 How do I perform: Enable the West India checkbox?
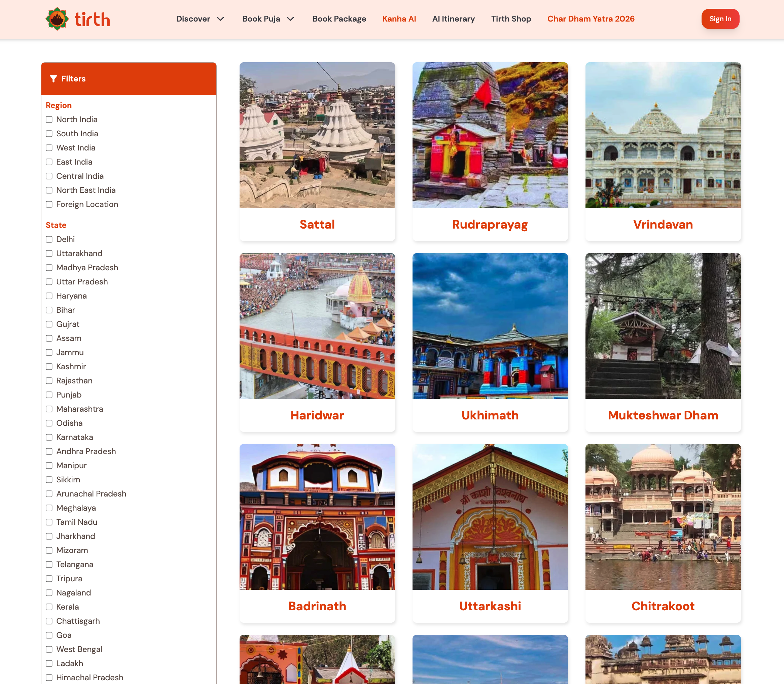coord(49,148)
